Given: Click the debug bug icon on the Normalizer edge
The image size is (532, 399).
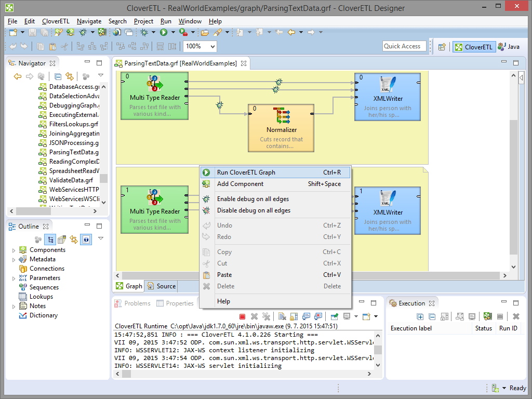Looking at the screenshot, I should pyautogui.click(x=220, y=105).
